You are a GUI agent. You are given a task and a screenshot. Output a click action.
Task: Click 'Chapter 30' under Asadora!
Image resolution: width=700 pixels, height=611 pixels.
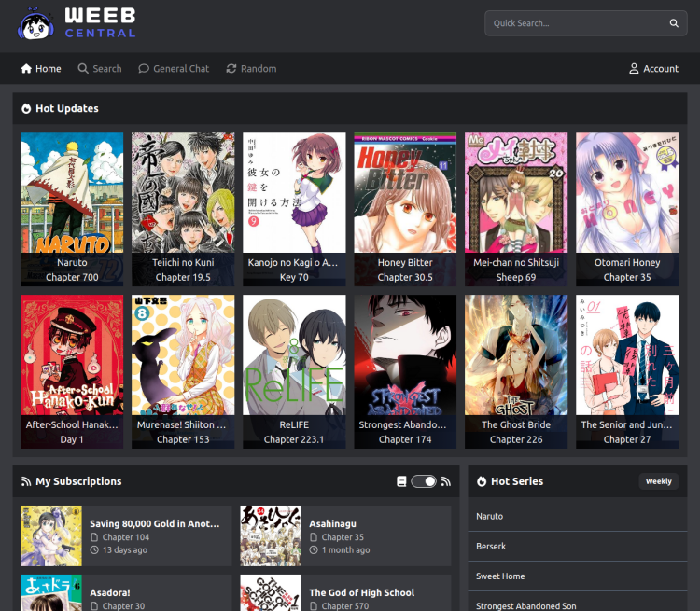[123, 606]
